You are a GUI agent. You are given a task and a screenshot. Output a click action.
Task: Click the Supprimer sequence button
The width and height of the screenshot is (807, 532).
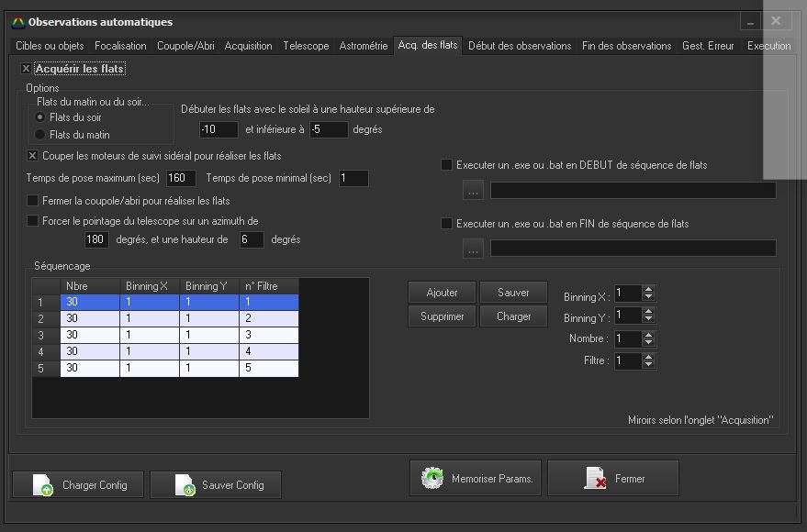pyautogui.click(x=441, y=316)
